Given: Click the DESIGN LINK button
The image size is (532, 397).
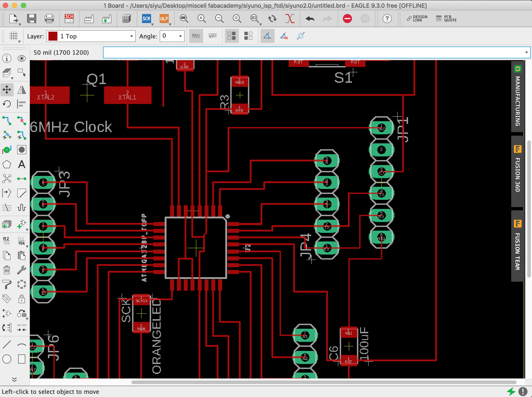Looking at the screenshot, I should pos(417,19).
